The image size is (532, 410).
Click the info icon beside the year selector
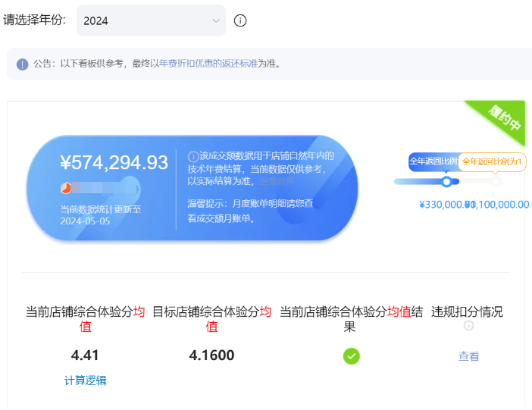240,20
